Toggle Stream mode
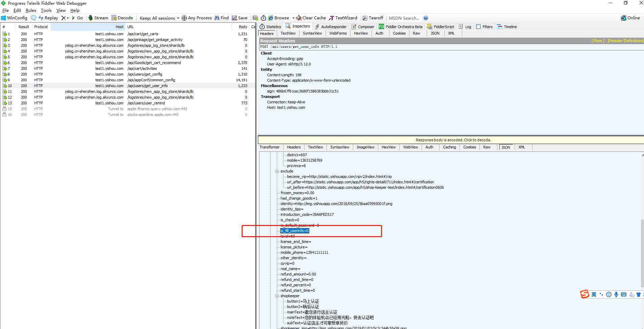 click(x=98, y=18)
